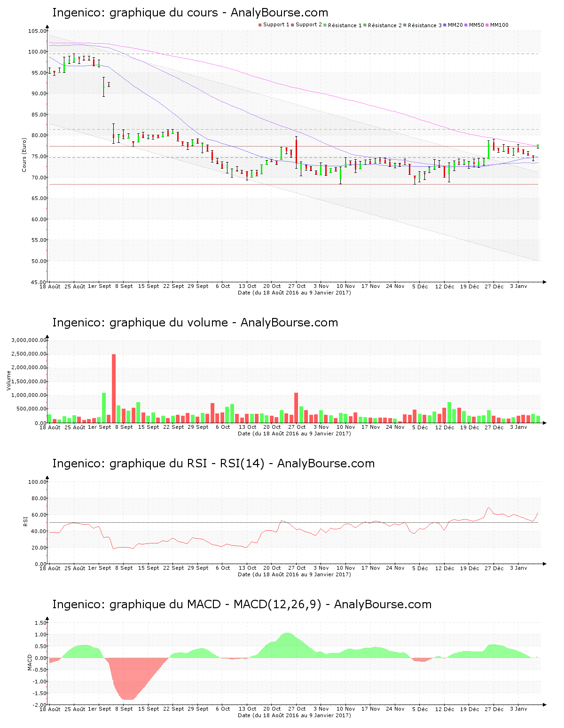Screen dimensions: 564x728
Task: Select the Résistance 1 legend label
Action: (345, 25)
